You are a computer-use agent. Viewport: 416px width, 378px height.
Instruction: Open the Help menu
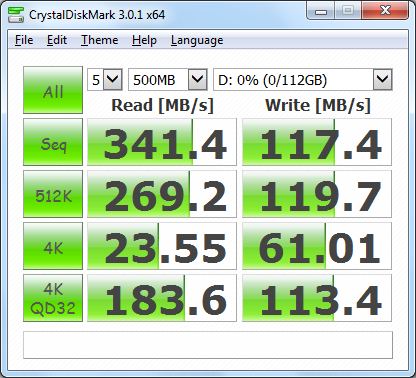144,40
